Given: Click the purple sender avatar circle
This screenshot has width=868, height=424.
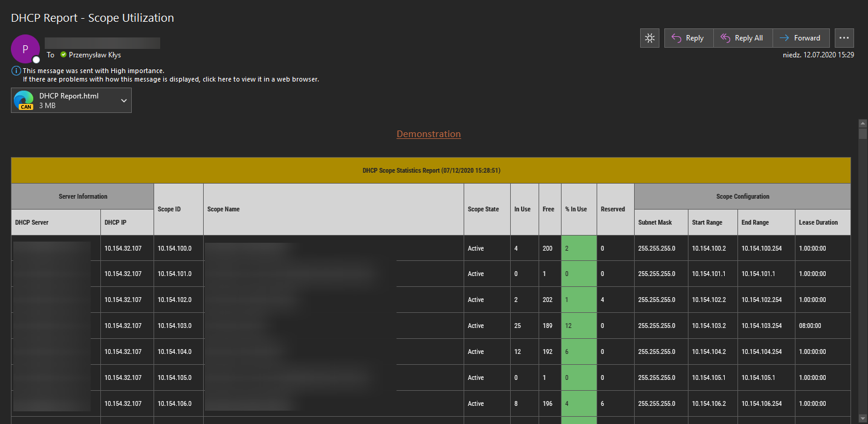Looking at the screenshot, I should (x=25, y=49).
